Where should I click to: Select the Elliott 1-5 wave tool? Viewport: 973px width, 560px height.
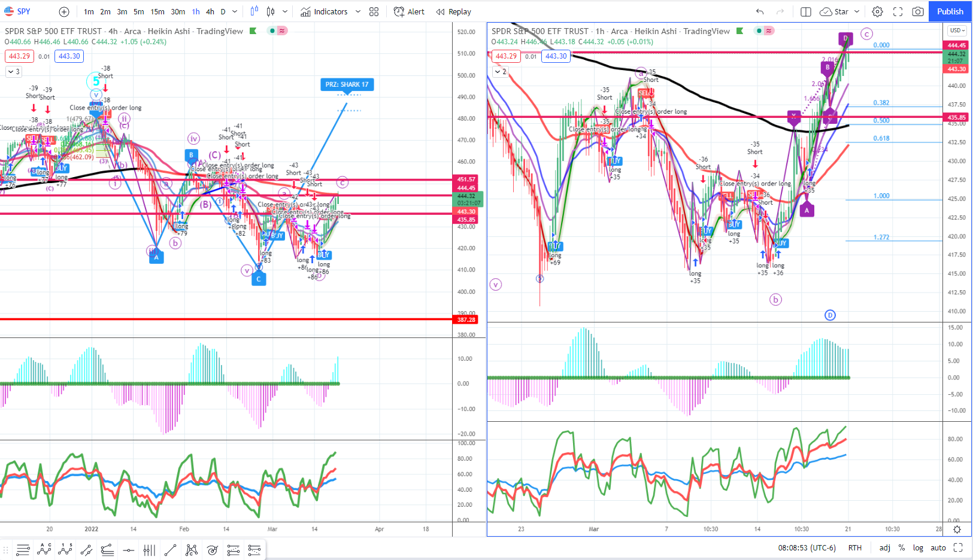[x=65, y=550]
